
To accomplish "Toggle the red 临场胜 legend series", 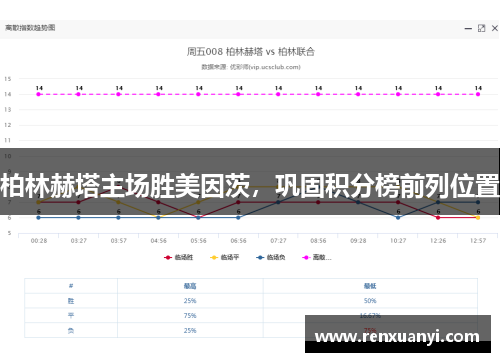I will tap(178, 257).
